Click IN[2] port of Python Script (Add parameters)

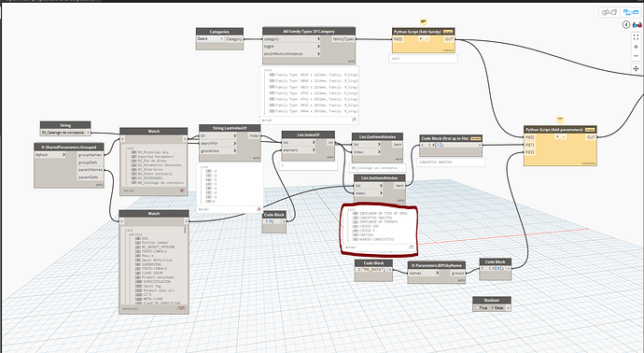tap(529, 152)
